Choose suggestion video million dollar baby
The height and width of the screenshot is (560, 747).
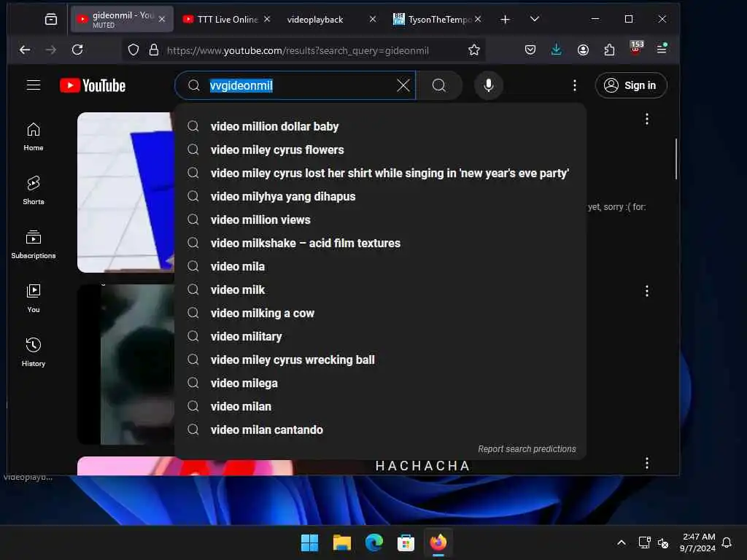click(380, 126)
